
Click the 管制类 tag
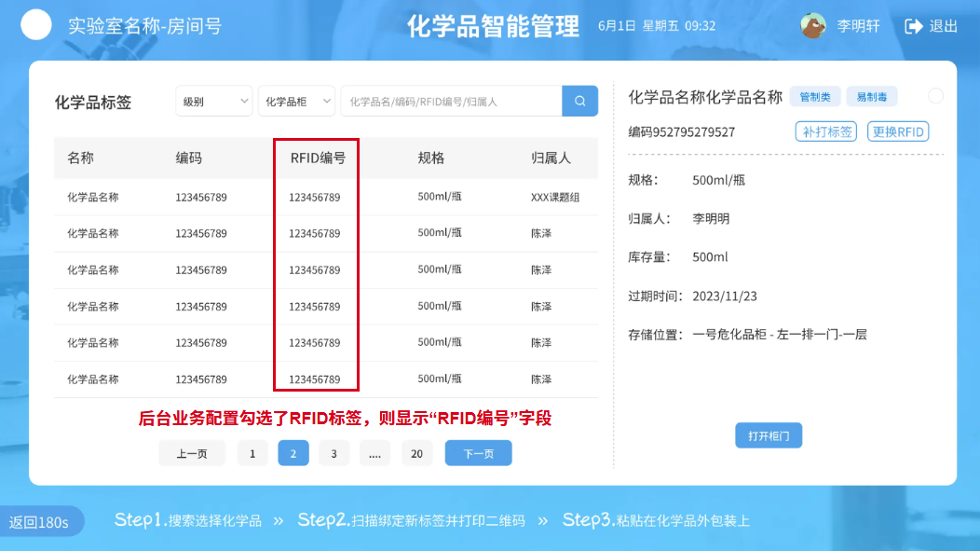point(815,97)
